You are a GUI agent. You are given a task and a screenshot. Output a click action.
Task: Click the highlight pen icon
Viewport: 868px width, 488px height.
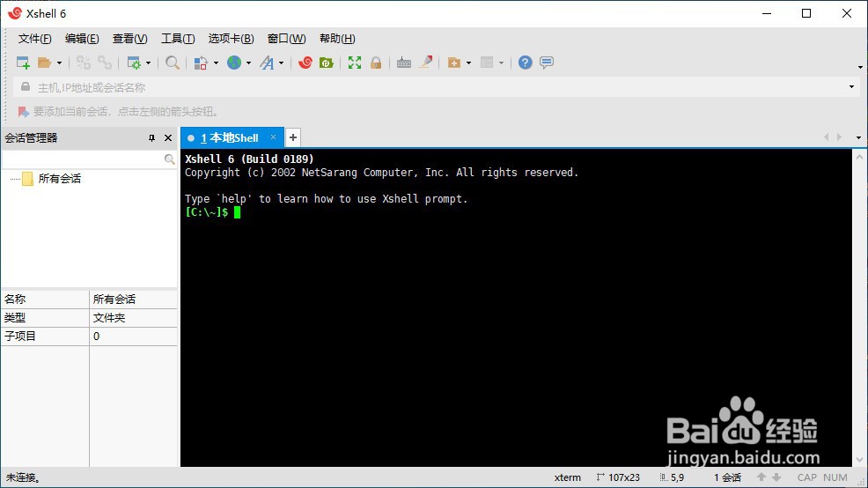tap(426, 62)
